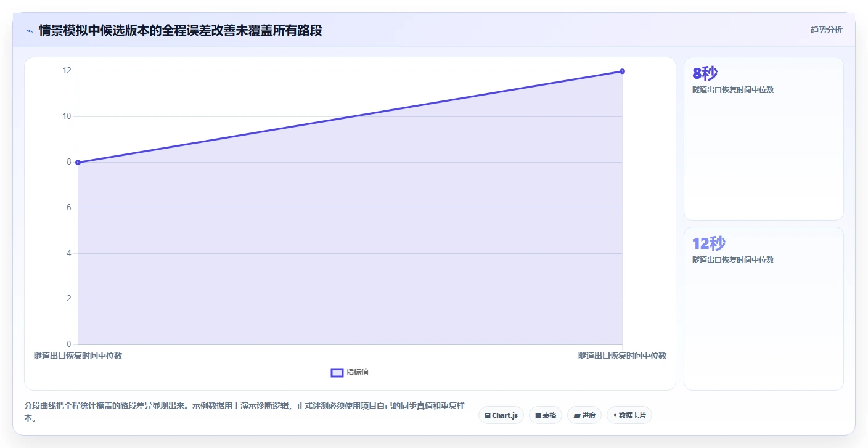Click the 指标值 legend color box
The image size is (868, 448).
[337, 372]
